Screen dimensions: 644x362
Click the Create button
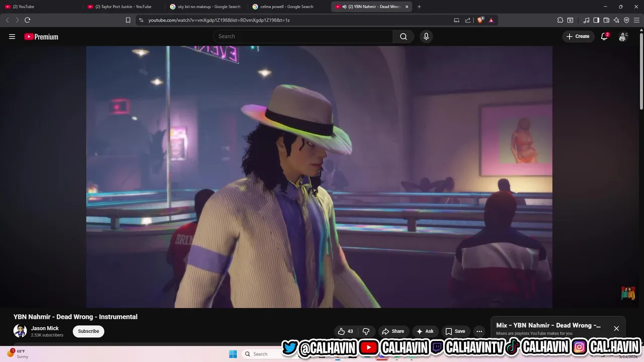[x=578, y=36]
